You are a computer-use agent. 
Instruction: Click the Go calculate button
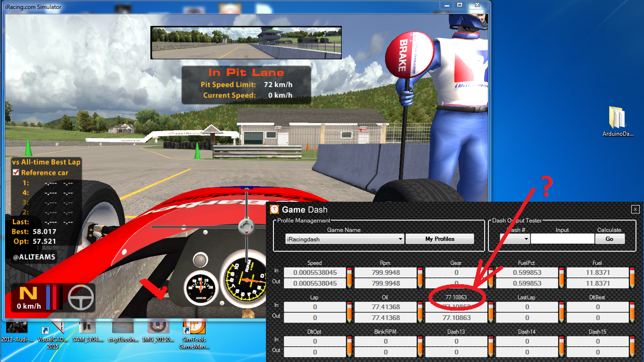[610, 239]
